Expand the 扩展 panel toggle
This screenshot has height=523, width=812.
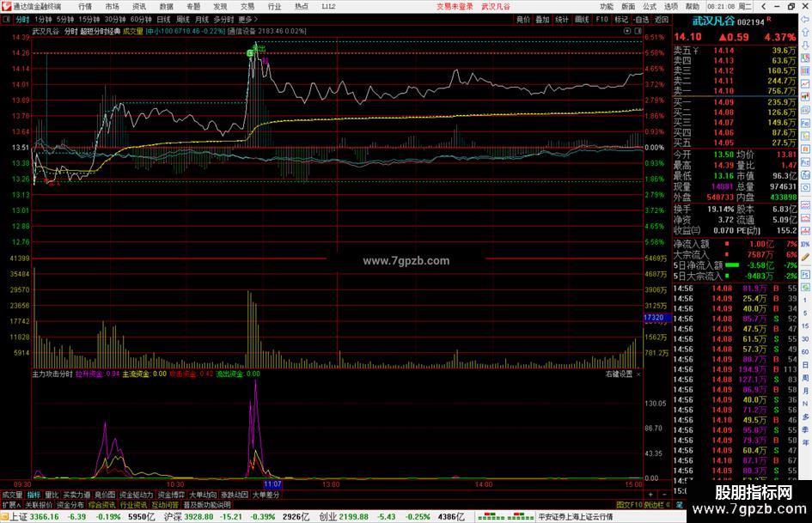coord(11,505)
